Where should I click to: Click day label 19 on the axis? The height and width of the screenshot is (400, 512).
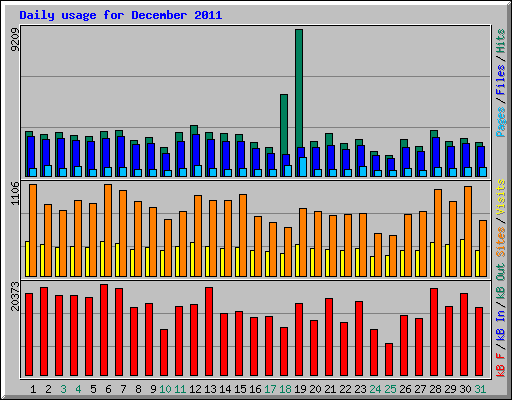click(x=300, y=389)
